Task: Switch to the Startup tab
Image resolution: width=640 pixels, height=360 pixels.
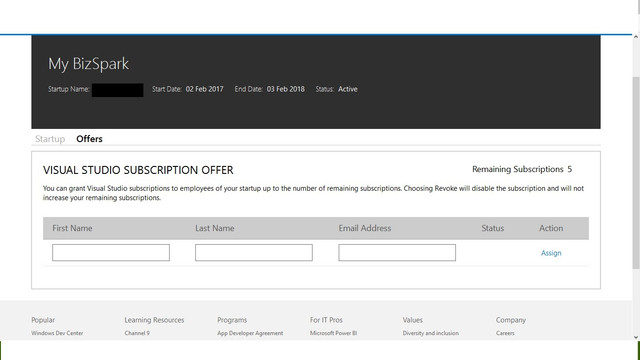Action: (50, 139)
